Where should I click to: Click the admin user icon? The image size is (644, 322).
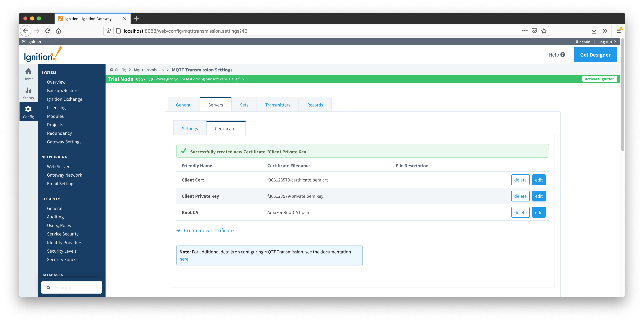(577, 42)
